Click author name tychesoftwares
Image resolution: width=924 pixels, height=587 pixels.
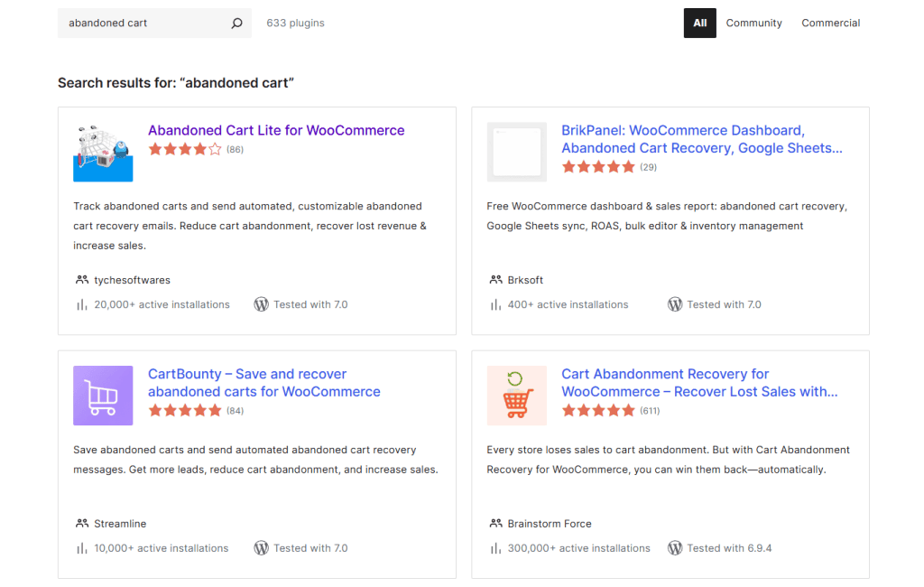[132, 280]
